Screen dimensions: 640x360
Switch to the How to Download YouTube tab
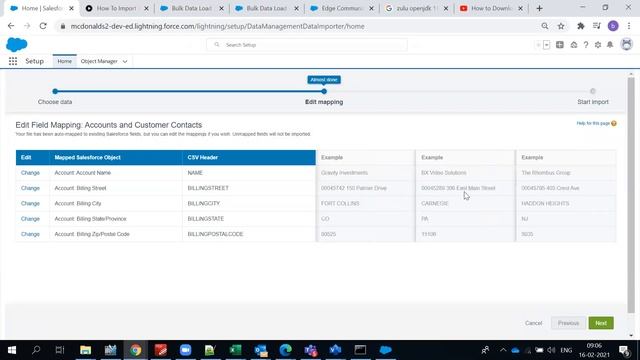pos(491,8)
